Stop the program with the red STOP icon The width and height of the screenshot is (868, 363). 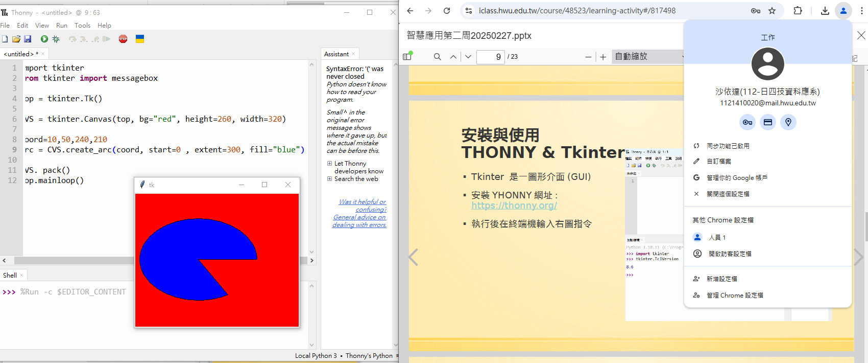click(x=123, y=39)
